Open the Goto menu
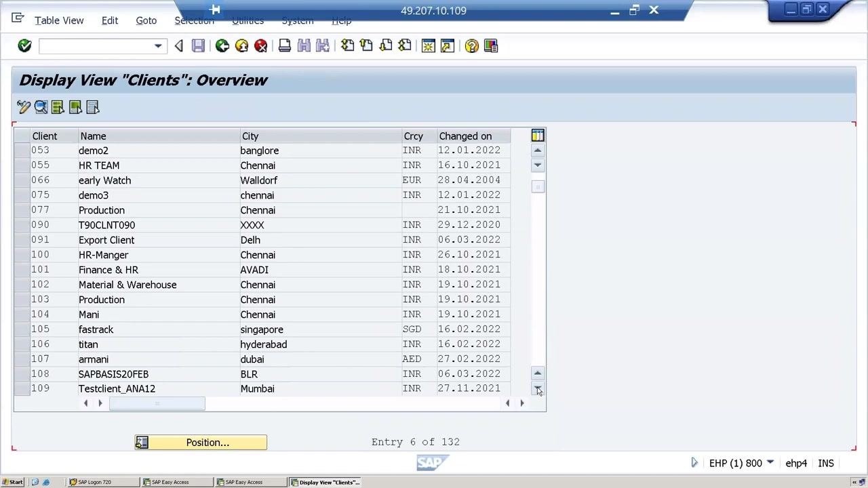 [146, 20]
